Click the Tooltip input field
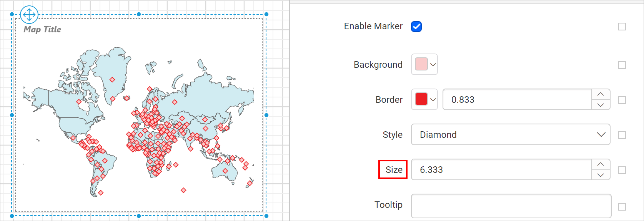This screenshot has width=644, height=221. tap(511, 206)
